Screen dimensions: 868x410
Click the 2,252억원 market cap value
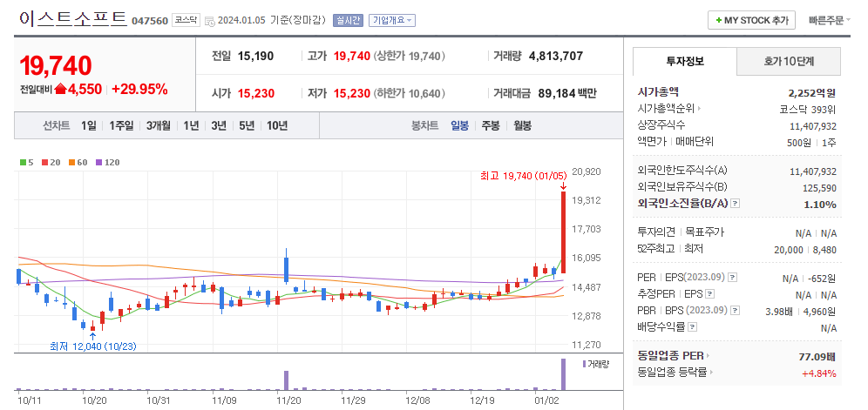[812, 92]
